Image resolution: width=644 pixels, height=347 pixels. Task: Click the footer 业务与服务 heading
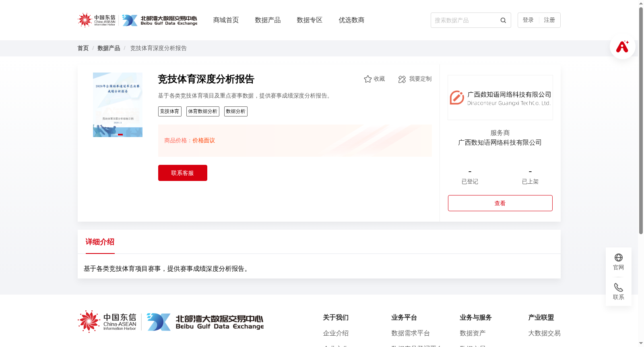coord(476,318)
